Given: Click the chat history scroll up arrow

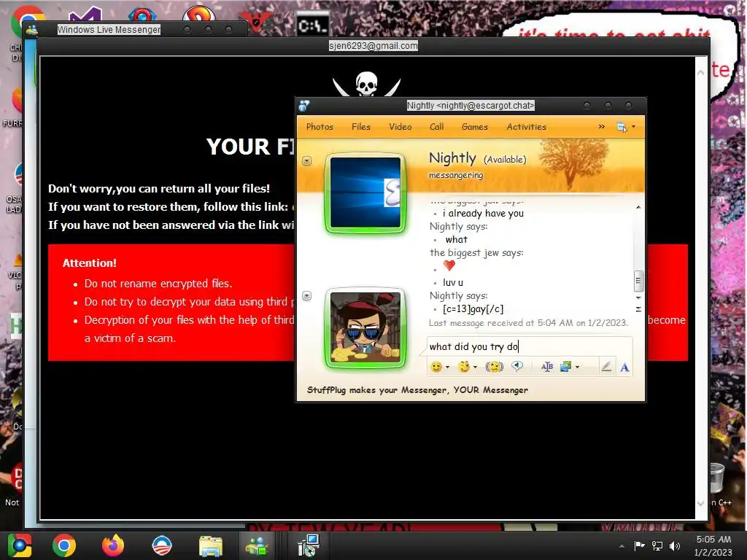Looking at the screenshot, I should 638,207.
